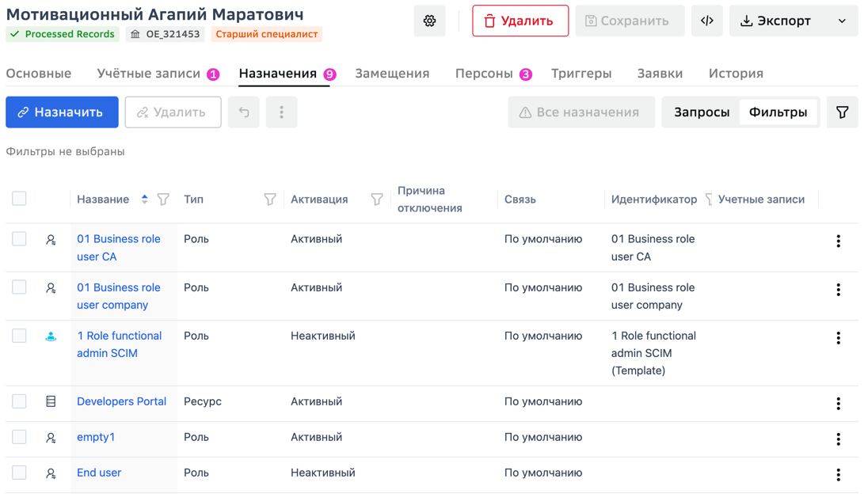868x494 pixels.
Task: Filter the Идентификатор column
Action: click(709, 199)
